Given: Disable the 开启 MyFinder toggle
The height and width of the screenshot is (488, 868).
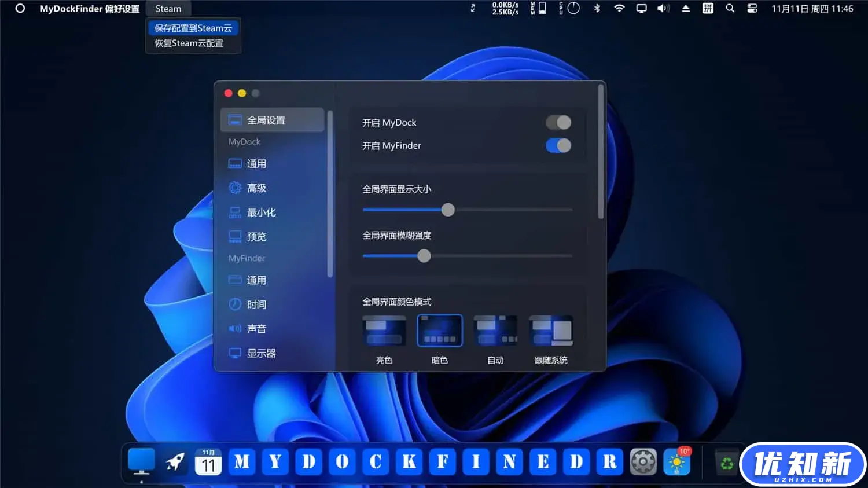Looking at the screenshot, I should click(x=558, y=145).
